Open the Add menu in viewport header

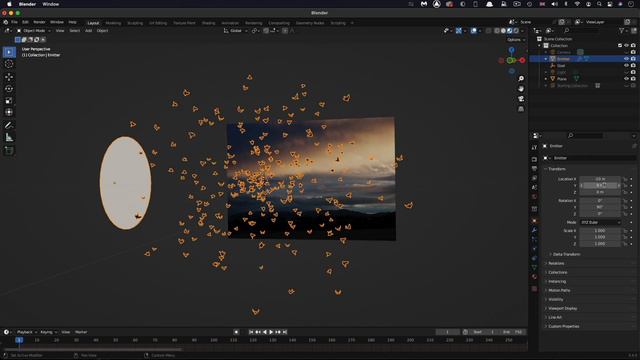coord(88,31)
